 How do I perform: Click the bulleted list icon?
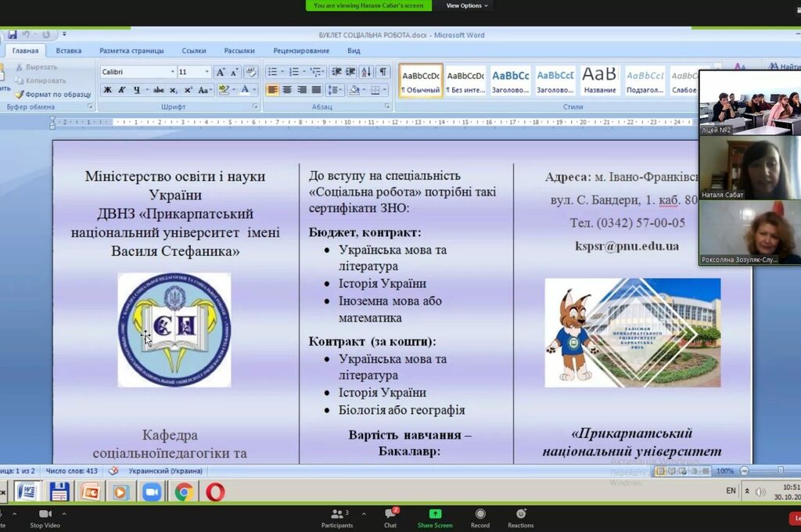click(x=273, y=72)
